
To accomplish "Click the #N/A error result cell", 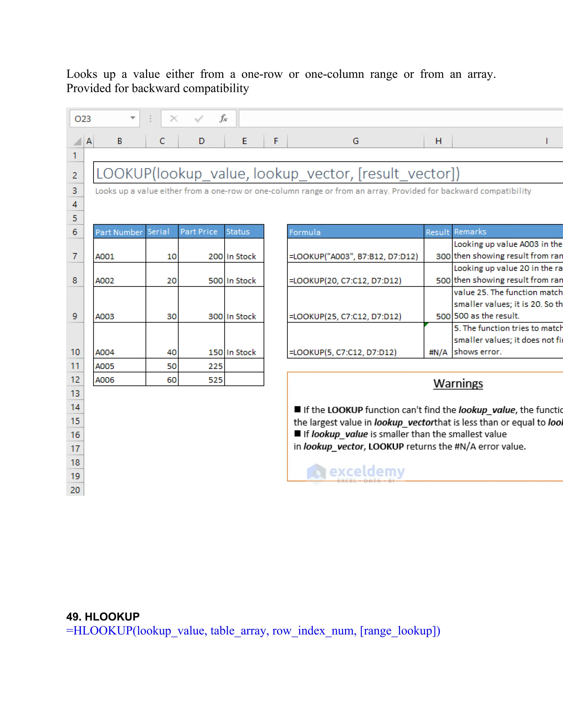I will [x=438, y=340].
